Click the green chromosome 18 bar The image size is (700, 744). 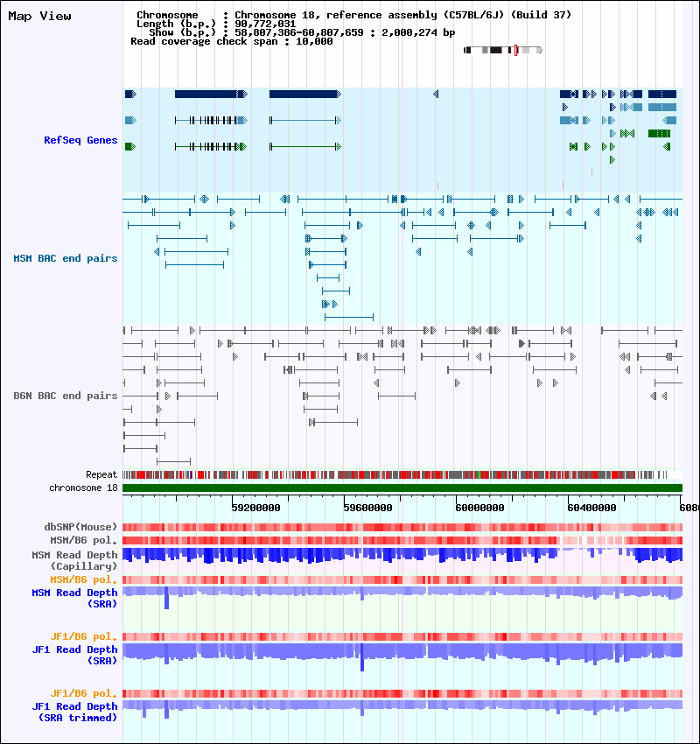click(402, 488)
